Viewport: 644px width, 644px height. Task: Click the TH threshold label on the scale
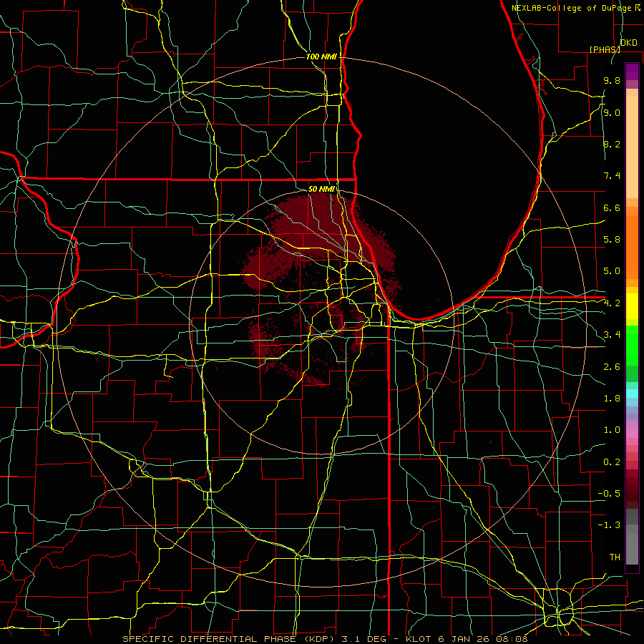(x=615, y=557)
